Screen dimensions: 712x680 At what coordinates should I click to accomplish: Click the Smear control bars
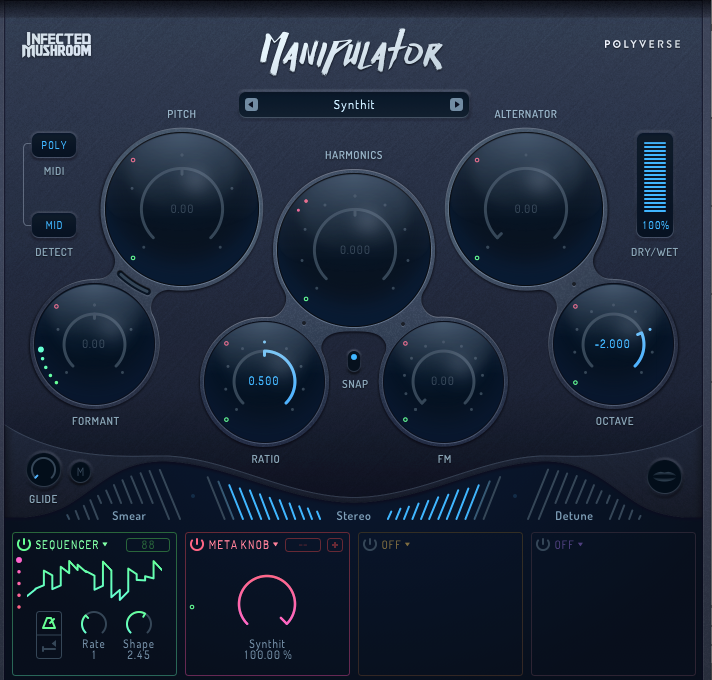[x=124, y=496]
